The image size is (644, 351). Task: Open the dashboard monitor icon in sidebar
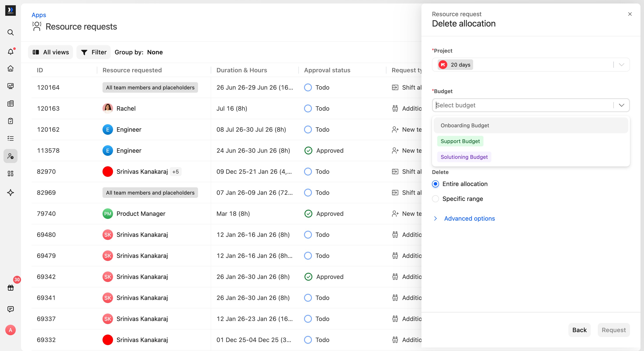11,86
